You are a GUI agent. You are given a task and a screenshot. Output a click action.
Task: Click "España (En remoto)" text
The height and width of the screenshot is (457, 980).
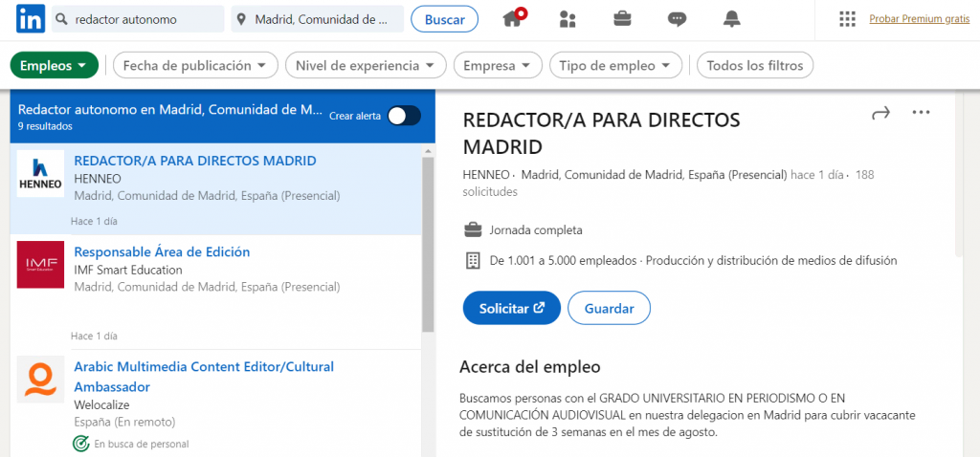pyautogui.click(x=124, y=422)
